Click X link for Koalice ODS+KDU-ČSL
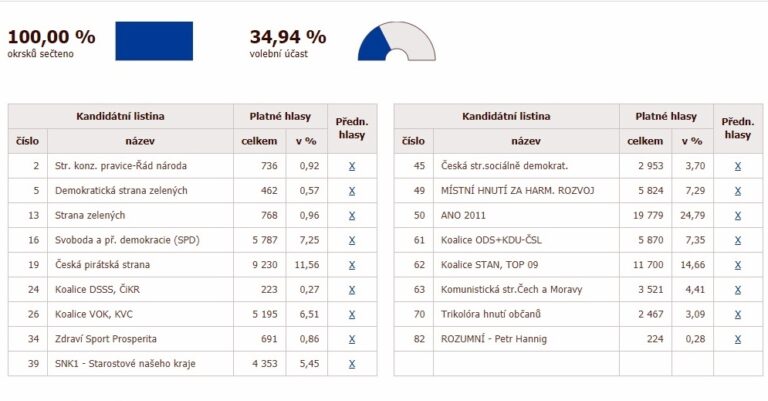 (x=738, y=240)
